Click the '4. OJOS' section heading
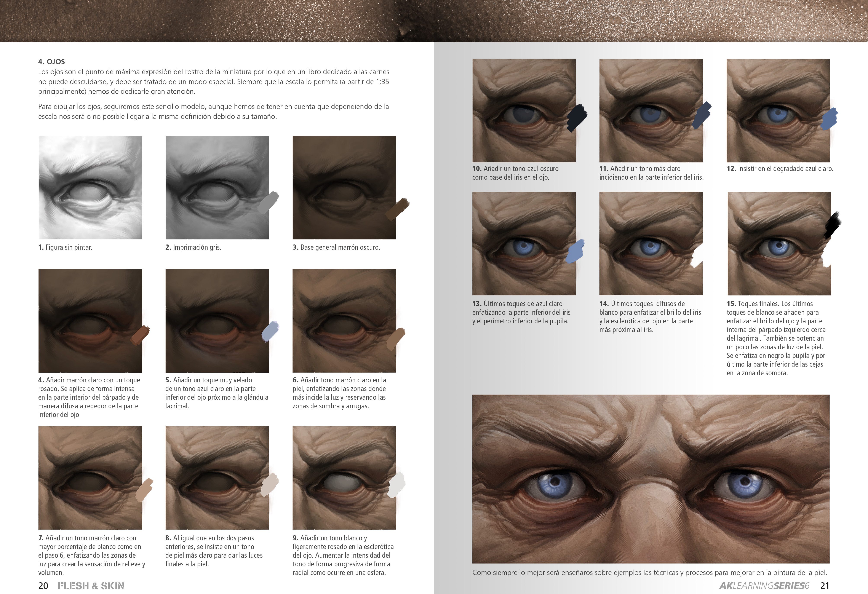This screenshot has width=868, height=594. tap(51, 62)
